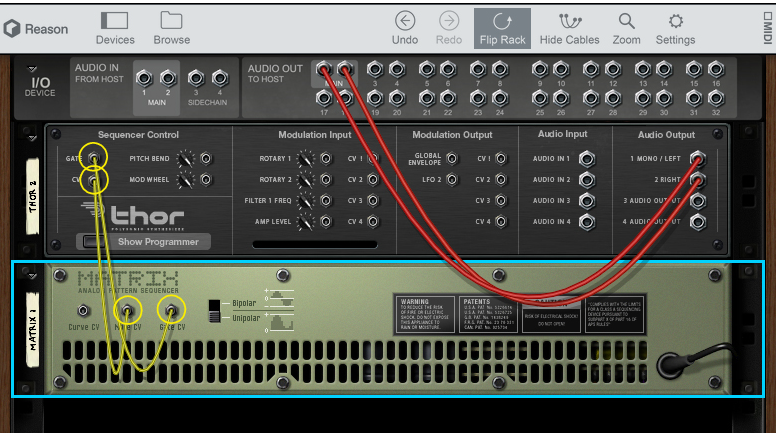
Task: Click the Undo arrow button
Action: 405,29
